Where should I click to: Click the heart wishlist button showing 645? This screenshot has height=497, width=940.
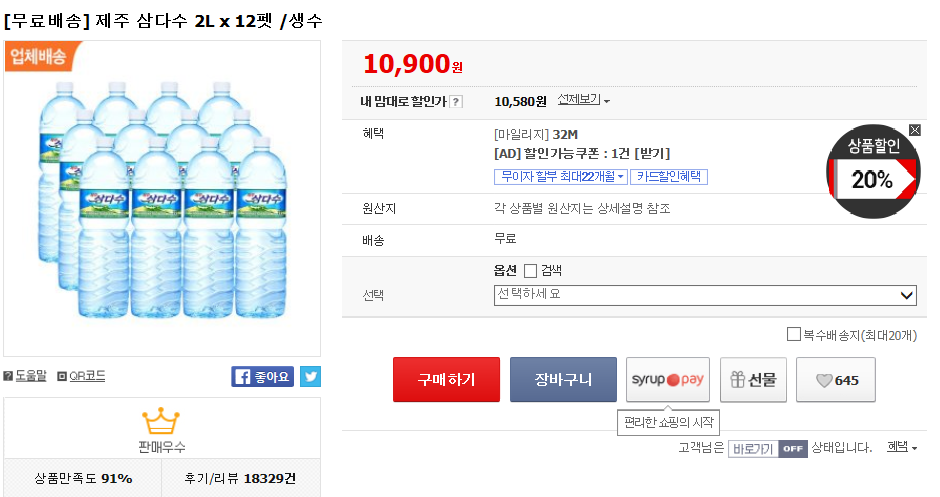click(x=835, y=380)
